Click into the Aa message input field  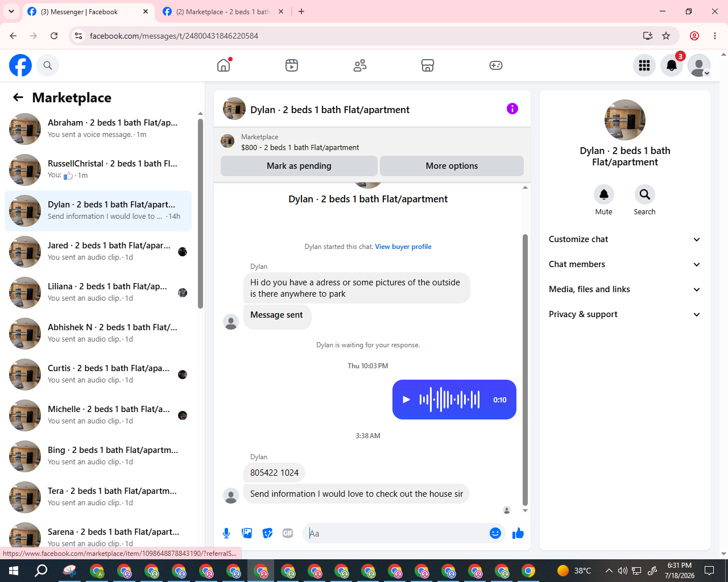(397, 533)
